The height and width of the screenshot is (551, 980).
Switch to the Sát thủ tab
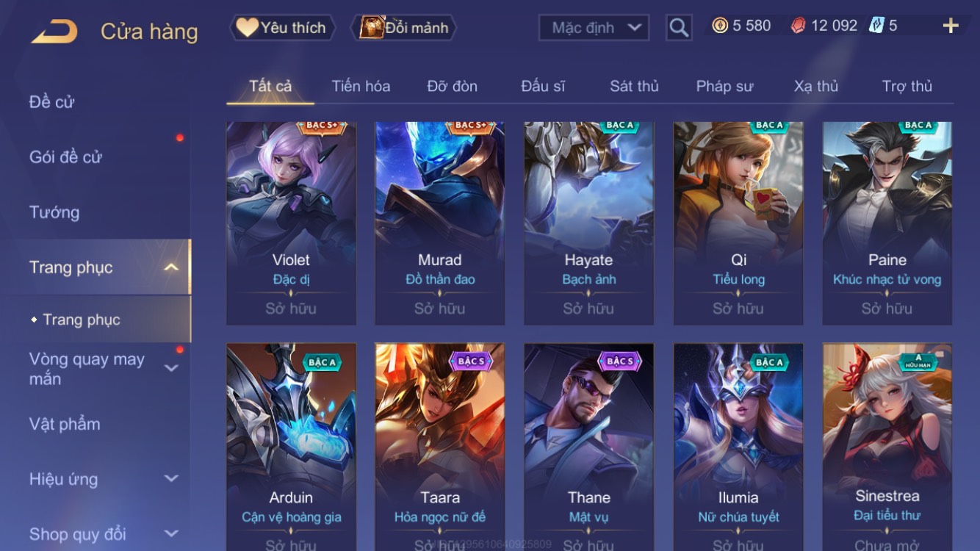click(634, 86)
